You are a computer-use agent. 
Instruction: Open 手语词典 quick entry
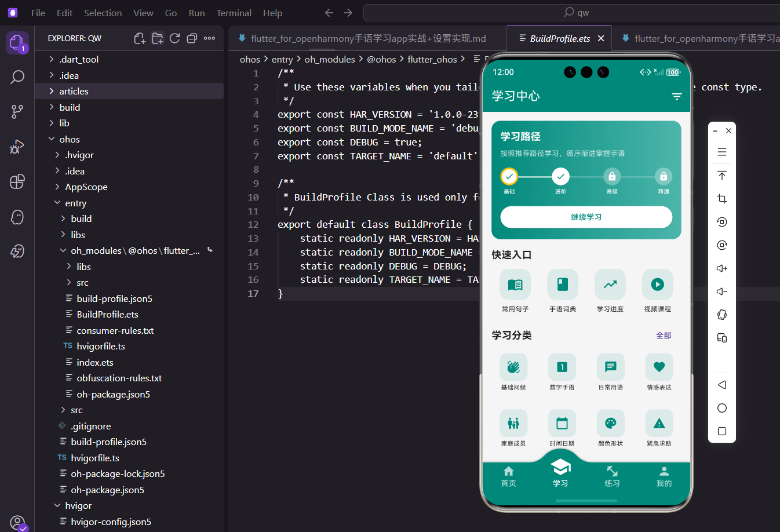click(562, 291)
